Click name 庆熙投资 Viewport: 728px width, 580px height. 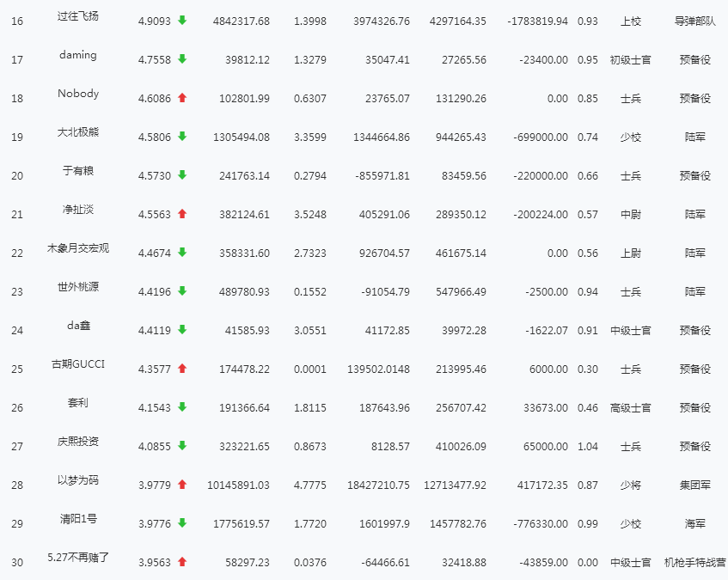[78, 442]
